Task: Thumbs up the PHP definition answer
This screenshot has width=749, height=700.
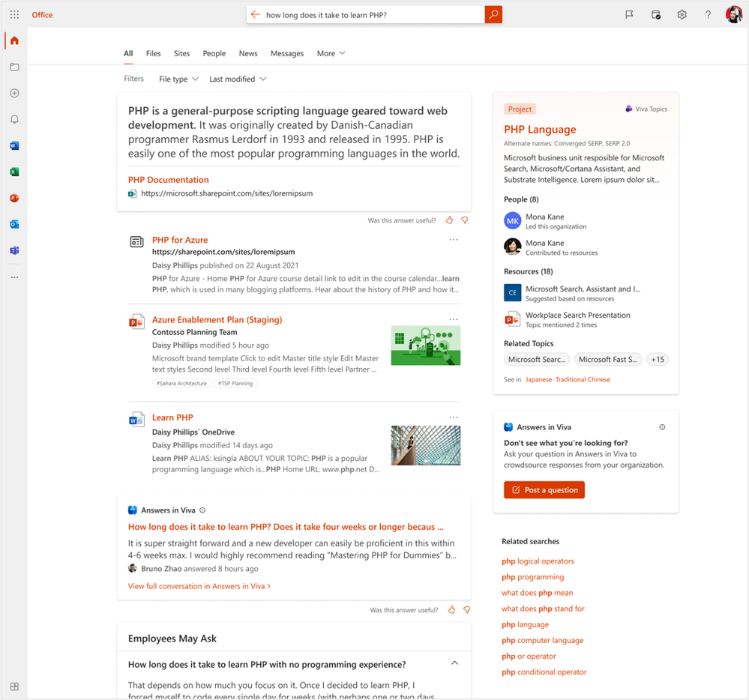Action: point(449,220)
